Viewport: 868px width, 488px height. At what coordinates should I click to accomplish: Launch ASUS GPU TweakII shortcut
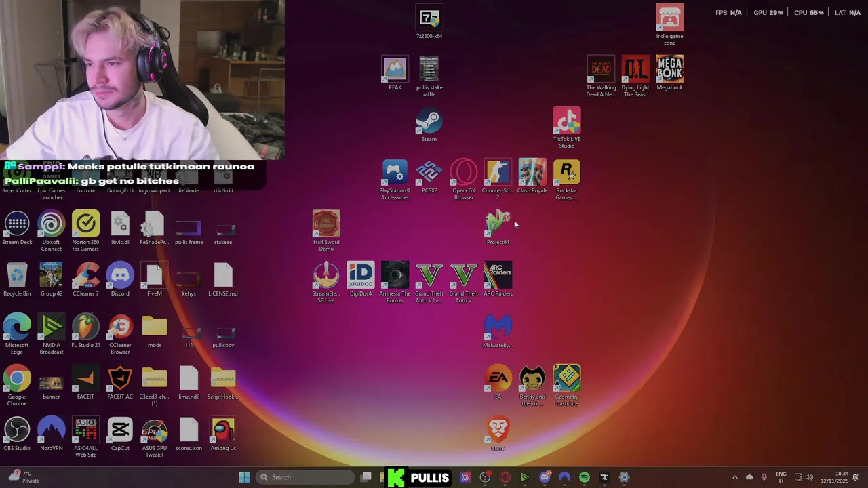coord(155,437)
